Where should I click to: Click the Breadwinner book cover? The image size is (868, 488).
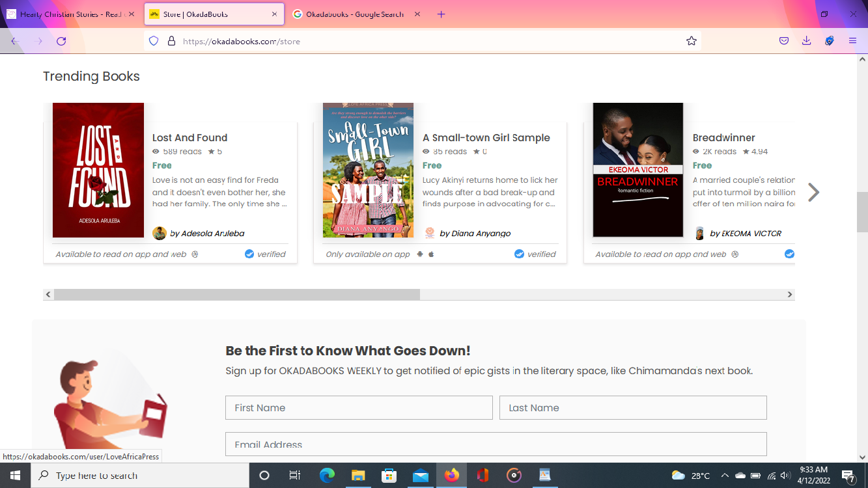pyautogui.click(x=637, y=170)
